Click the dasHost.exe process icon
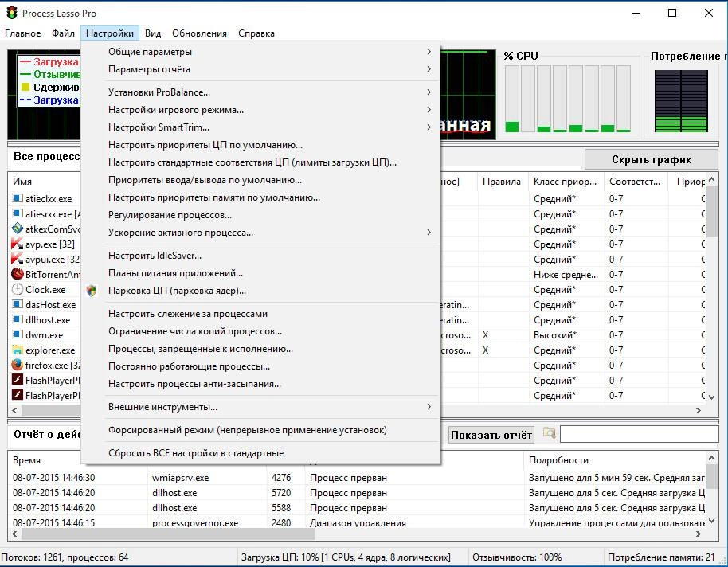 tap(18, 305)
